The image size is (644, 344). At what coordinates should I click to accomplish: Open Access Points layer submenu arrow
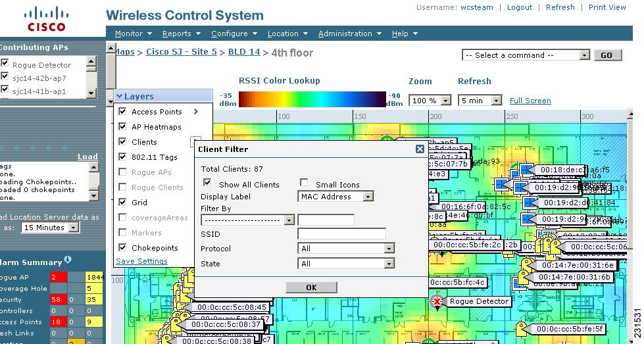(196, 111)
